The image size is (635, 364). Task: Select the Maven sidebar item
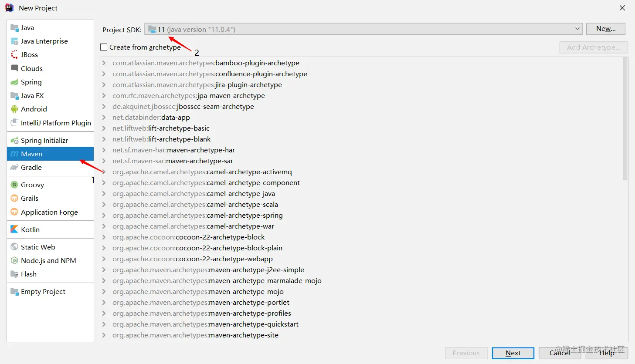pyautogui.click(x=31, y=154)
